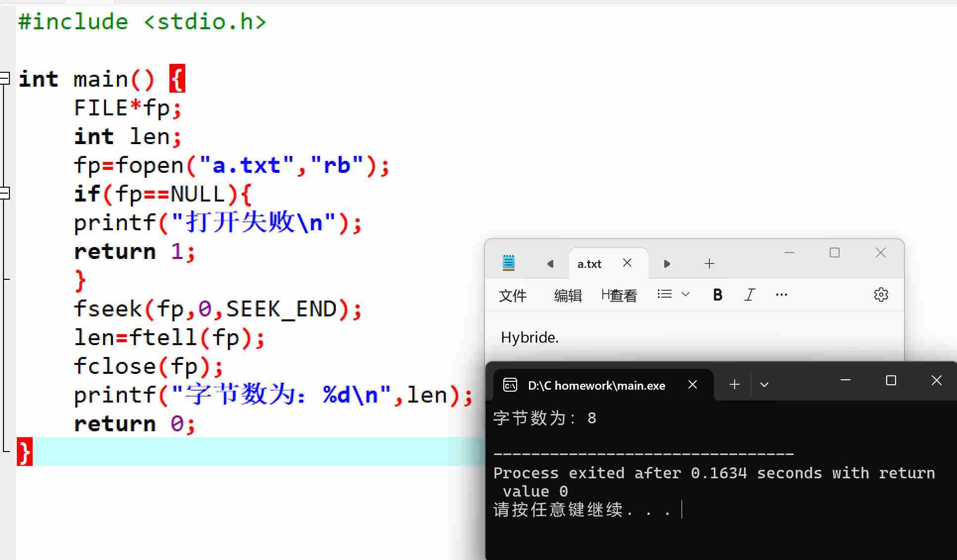Image resolution: width=957 pixels, height=560 pixels.
Task: Select the a.txt tab
Action: click(x=589, y=263)
